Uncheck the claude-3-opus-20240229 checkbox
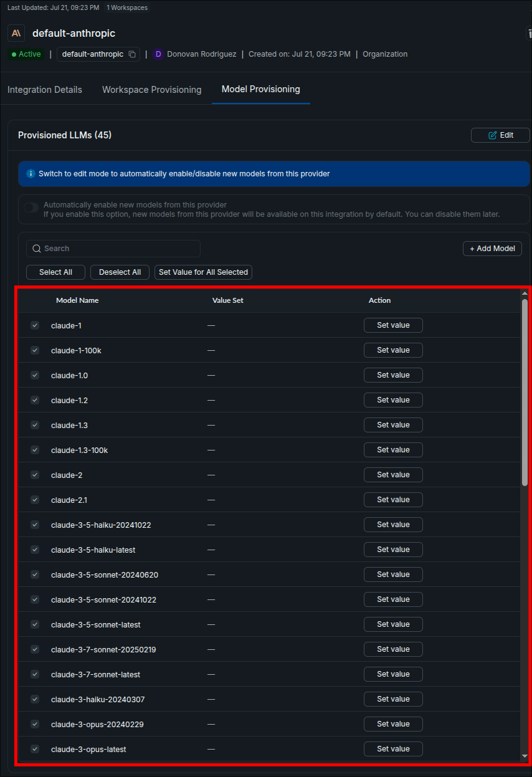 35,724
